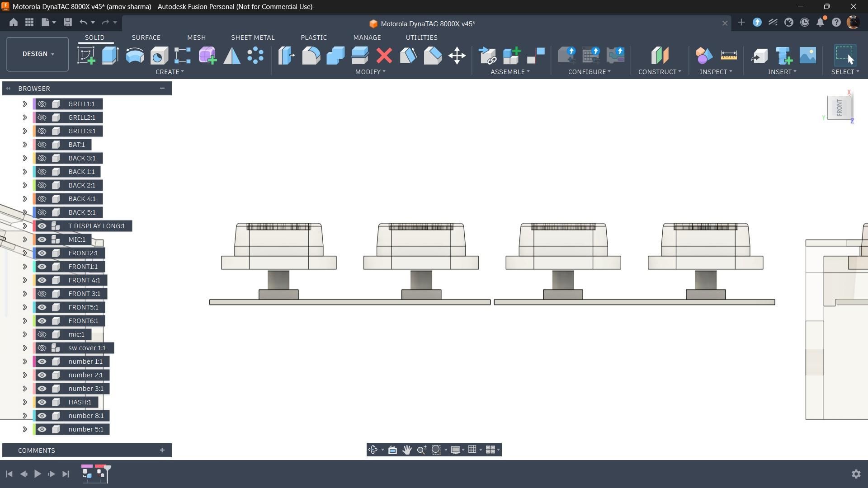Click the FRONT face of the ViewCube
The width and height of the screenshot is (868, 488).
[x=839, y=108]
